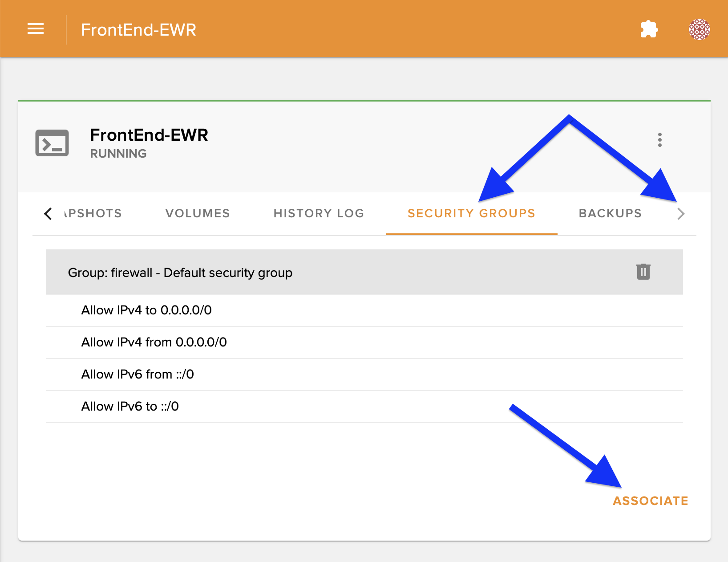Click the puzzle piece extensions icon
The height and width of the screenshot is (562, 728).
pos(649,29)
